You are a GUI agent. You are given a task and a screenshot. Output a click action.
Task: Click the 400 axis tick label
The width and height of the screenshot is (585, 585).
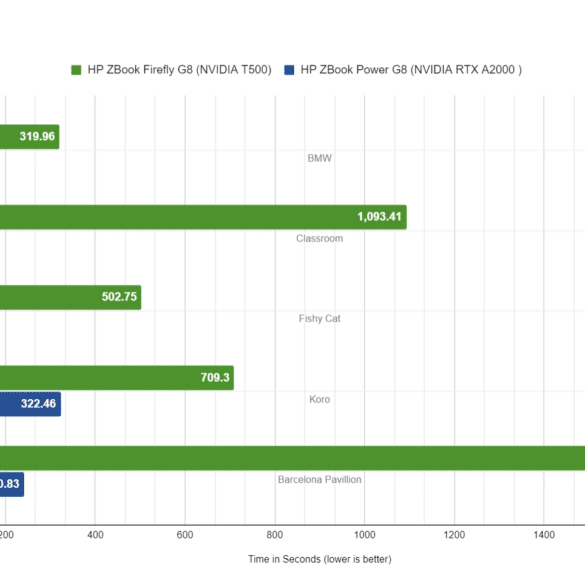coord(95,535)
